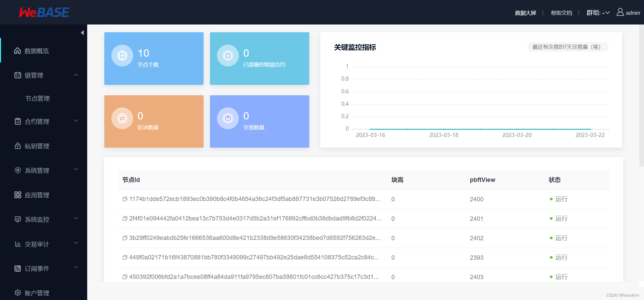This screenshot has width=644, height=300.
Task: Click the WeBASE logo
Action: 44,12
